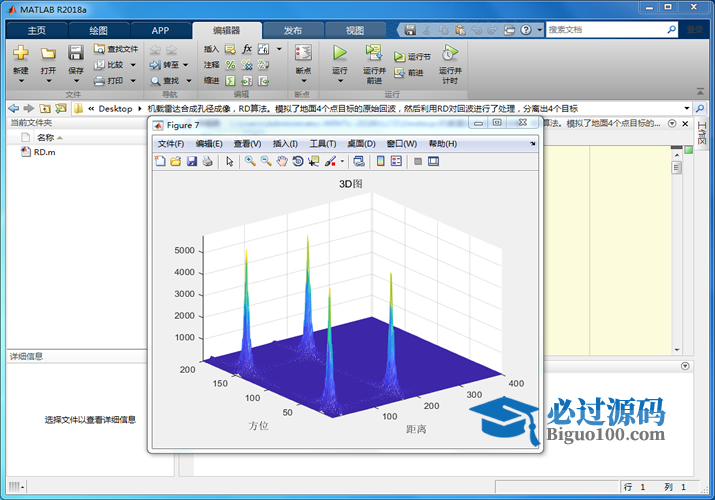715x500 pixels.
Task: Click the Advance (前进) button
Action: (x=409, y=72)
